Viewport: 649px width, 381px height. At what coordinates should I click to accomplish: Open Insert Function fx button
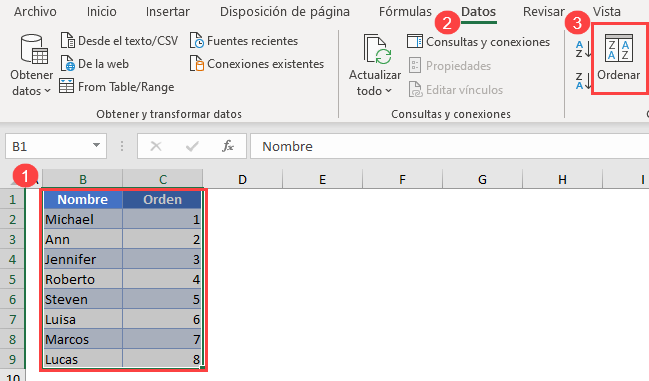(228, 146)
